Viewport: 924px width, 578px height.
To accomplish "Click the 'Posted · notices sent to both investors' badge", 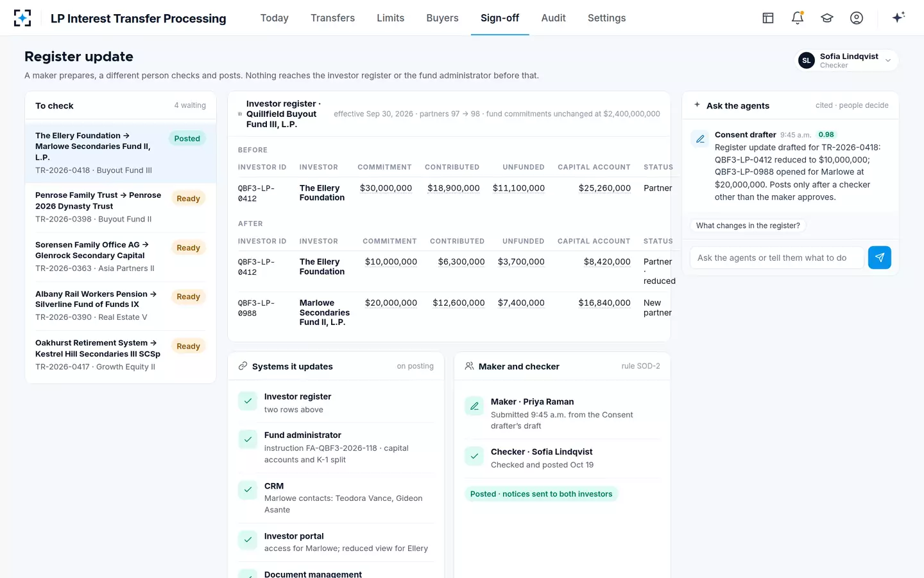I will point(541,494).
